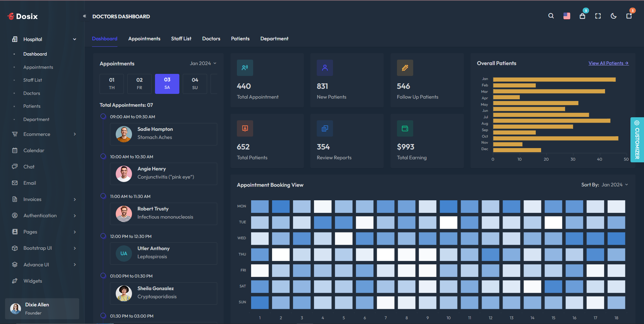
Task: Open the Sort By Jan 2024 dropdown
Action: click(615, 185)
